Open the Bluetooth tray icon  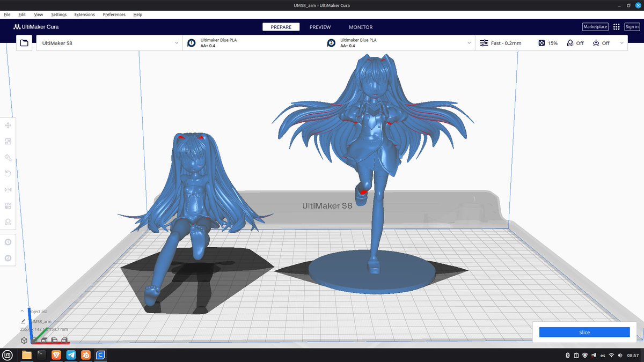567,355
